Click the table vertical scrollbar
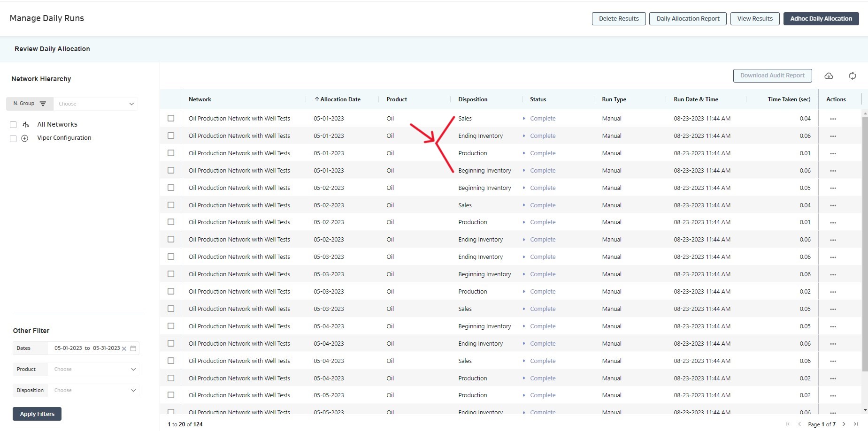The width and height of the screenshot is (868, 431). pos(865,244)
